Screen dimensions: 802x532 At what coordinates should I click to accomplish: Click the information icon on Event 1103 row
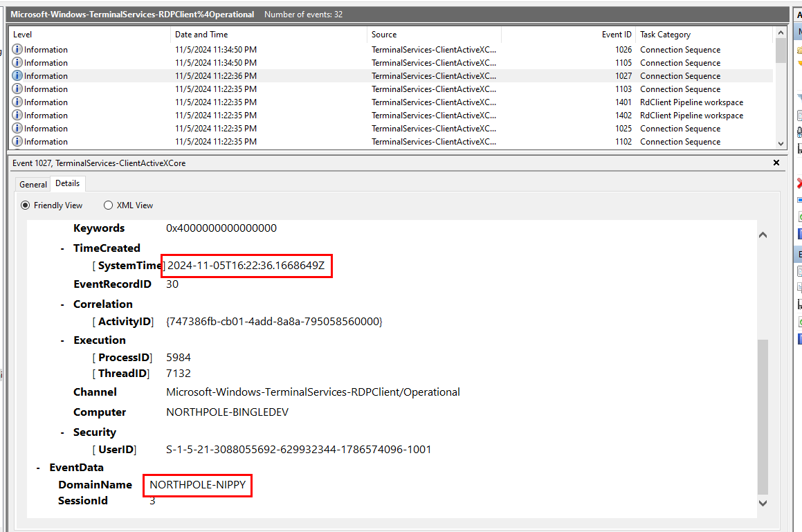17,89
